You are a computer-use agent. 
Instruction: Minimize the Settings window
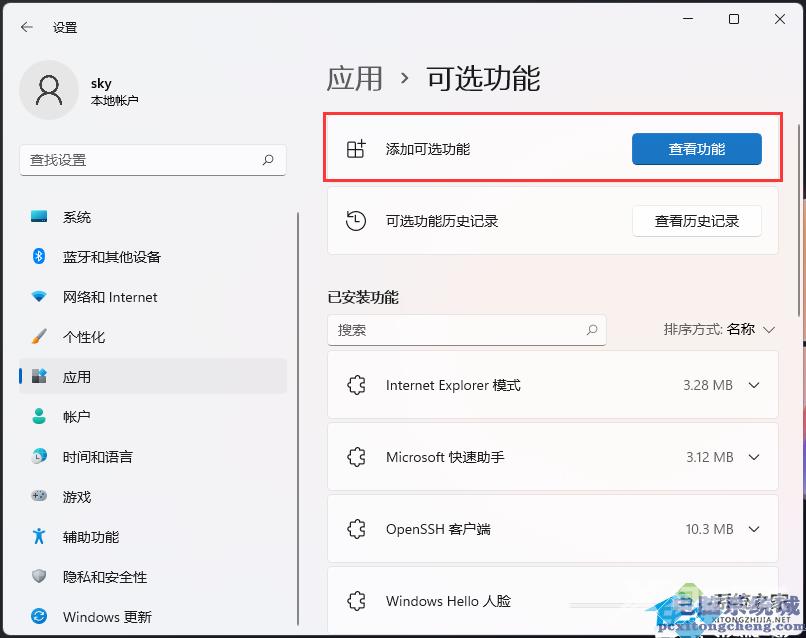click(x=688, y=20)
